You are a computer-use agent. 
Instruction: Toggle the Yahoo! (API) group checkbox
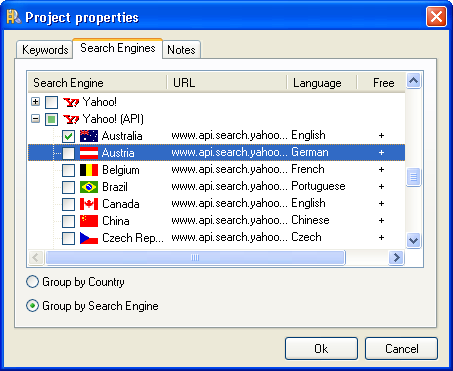pyautogui.click(x=51, y=119)
